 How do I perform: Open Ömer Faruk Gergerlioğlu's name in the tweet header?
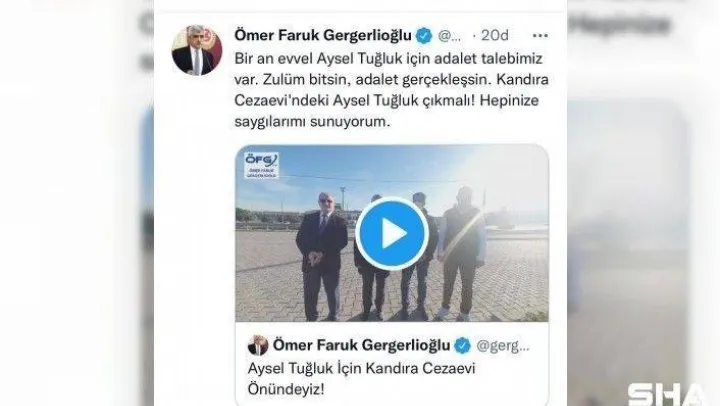pos(323,35)
